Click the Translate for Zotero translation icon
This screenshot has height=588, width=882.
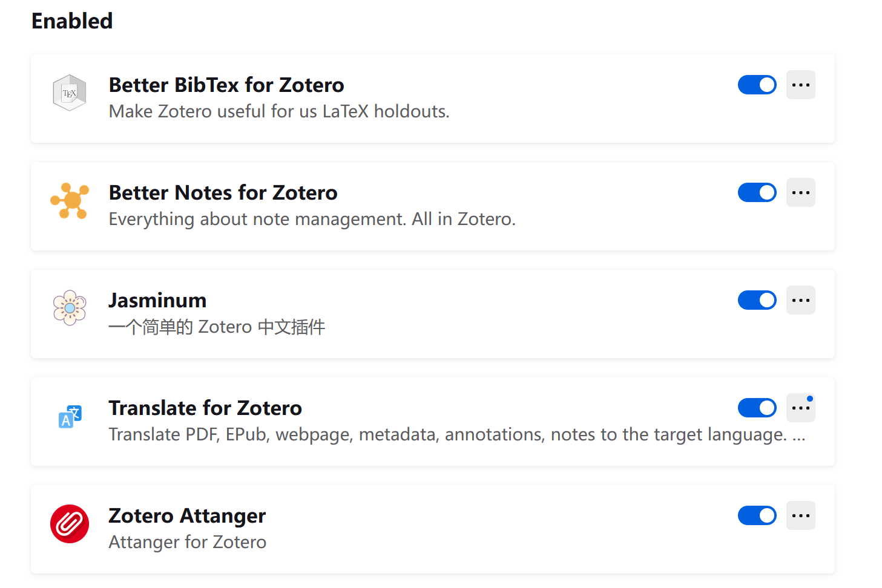69,415
